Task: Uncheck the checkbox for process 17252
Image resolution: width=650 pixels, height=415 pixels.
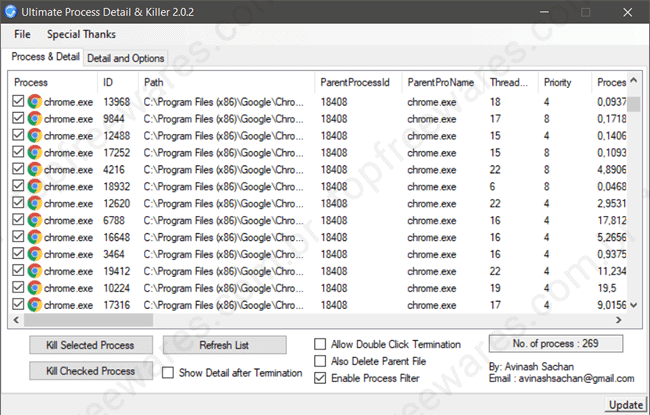Action: tap(18, 152)
